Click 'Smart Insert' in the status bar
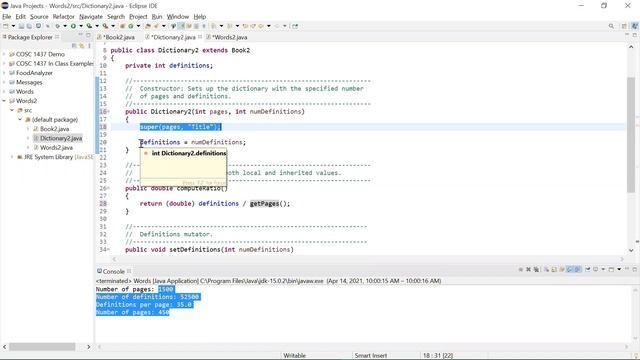The height and width of the screenshot is (360, 640). click(371, 356)
